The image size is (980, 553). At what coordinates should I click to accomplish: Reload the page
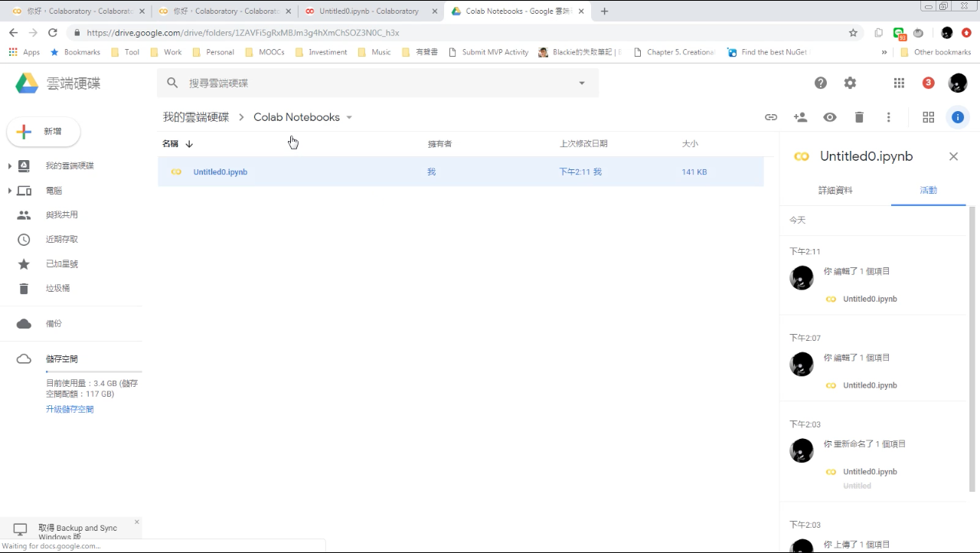53,33
